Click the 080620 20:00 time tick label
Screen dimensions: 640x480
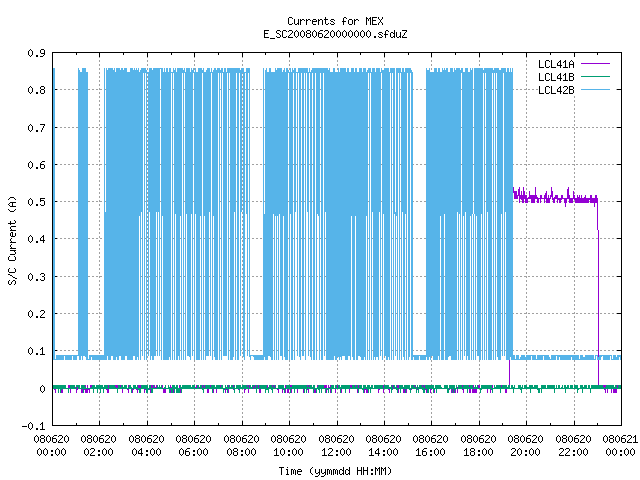pyautogui.click(x=526, y=446)
